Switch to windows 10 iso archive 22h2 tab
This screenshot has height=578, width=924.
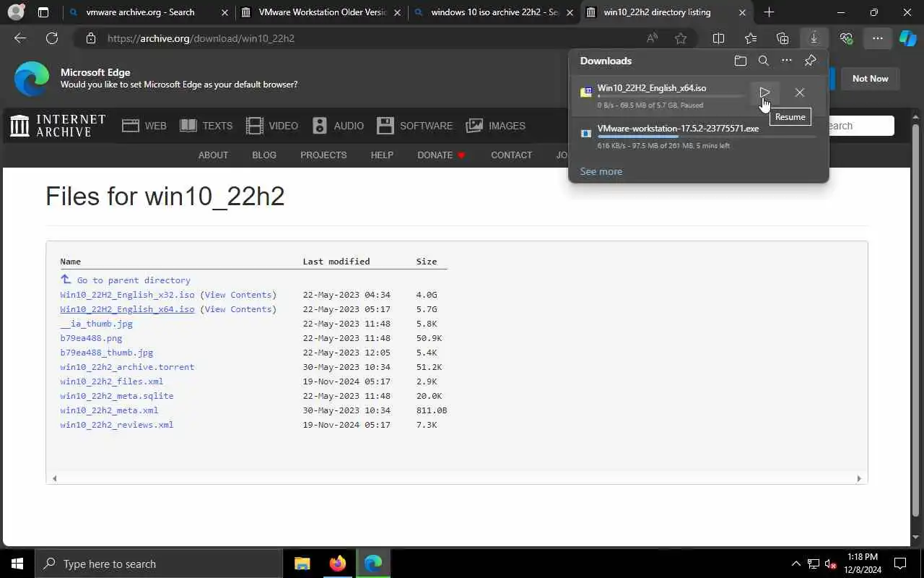[494, 12]
